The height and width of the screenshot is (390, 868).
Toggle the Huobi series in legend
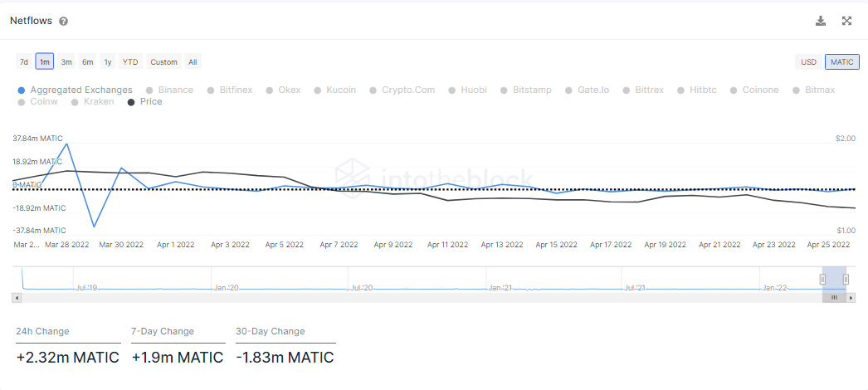[x=468, y=90]
